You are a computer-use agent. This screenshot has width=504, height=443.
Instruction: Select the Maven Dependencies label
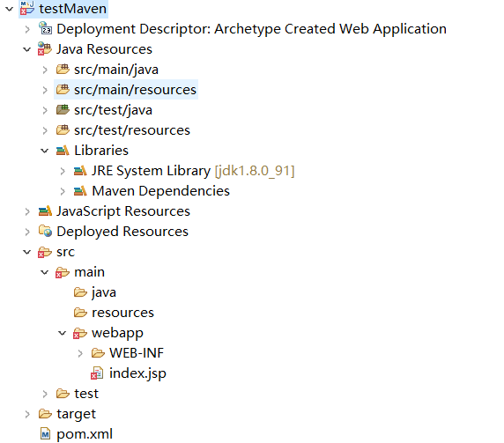click(160, 191)
